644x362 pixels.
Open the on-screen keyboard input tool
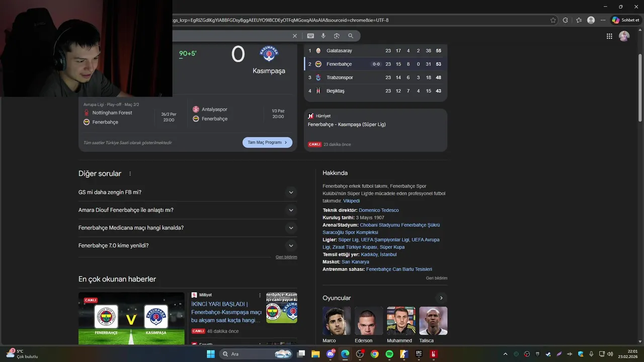[310, 36]
